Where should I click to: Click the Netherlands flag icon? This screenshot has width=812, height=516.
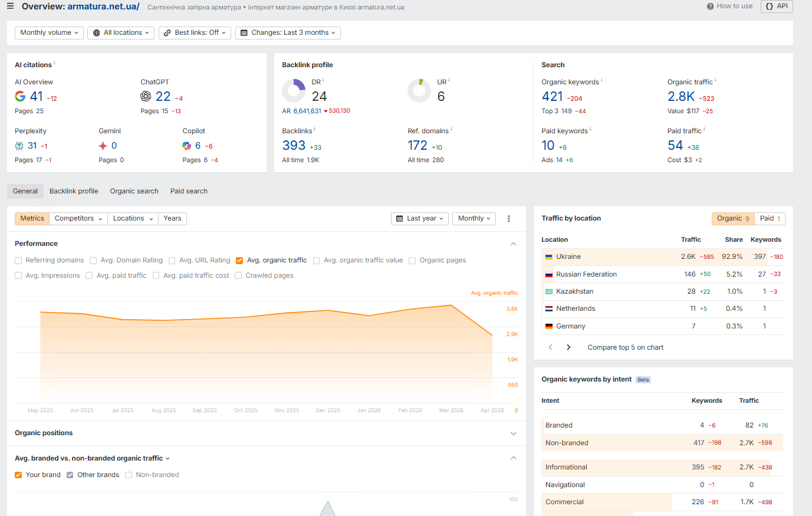point(549,309)
